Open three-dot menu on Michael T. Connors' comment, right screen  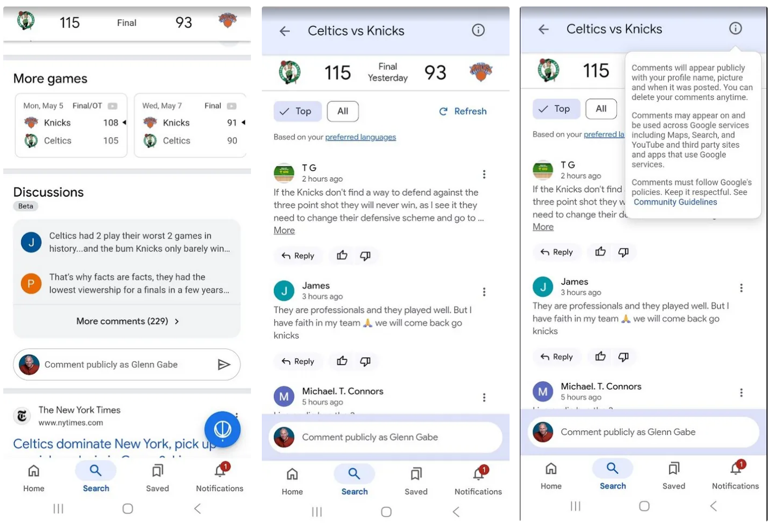point(741,392)
